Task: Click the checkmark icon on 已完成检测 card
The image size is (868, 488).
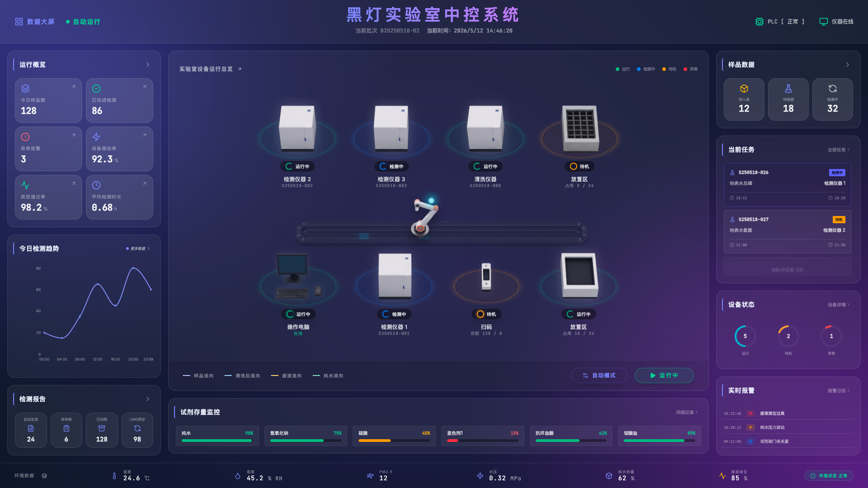Action: click(x=96, y=89)
